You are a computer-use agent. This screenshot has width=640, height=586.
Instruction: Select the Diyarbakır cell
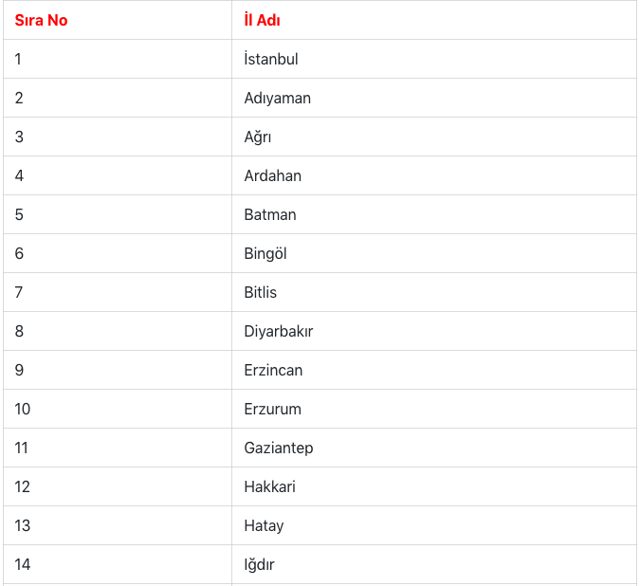(278, 331)
